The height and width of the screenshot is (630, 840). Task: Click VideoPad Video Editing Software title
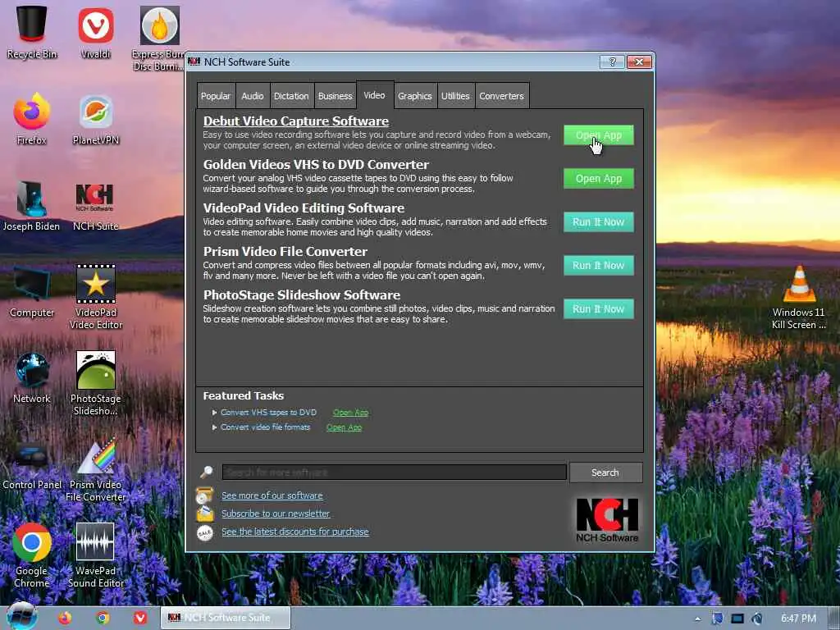304,208
